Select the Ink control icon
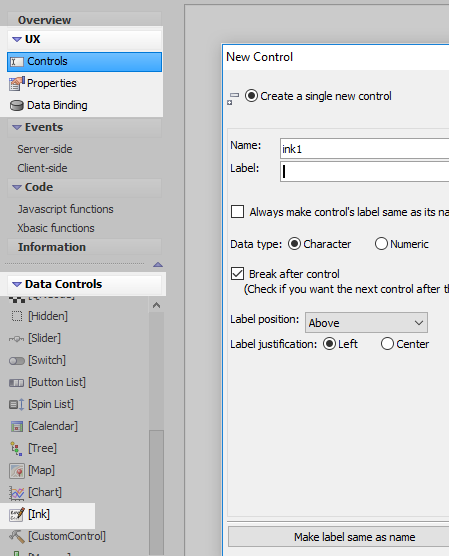This screenshot has width=449, height=556. pos(17,514)
